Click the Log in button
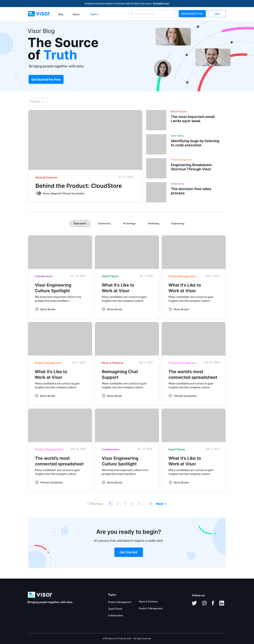Viewport: 254px width, 644px height. click(217, 14)
